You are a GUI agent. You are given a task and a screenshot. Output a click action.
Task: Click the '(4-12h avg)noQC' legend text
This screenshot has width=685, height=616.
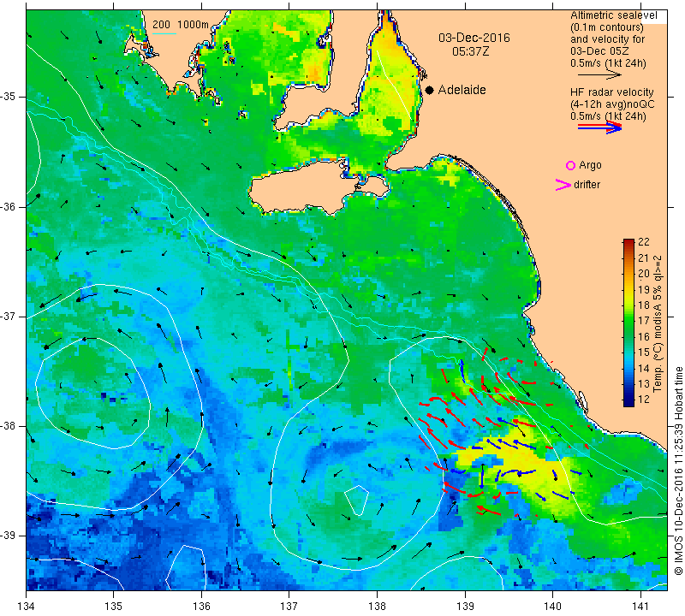pyautogui.click(x=612, y=104)
